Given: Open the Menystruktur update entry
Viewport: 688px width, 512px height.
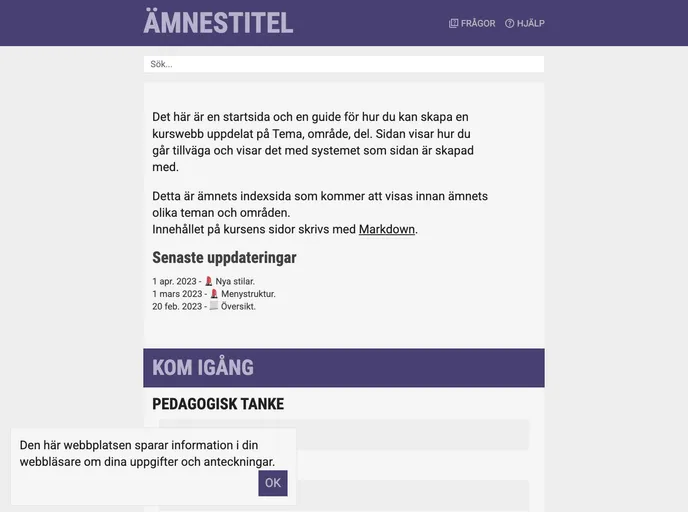Looking at the screenshot, I should (x=248, y=294).
